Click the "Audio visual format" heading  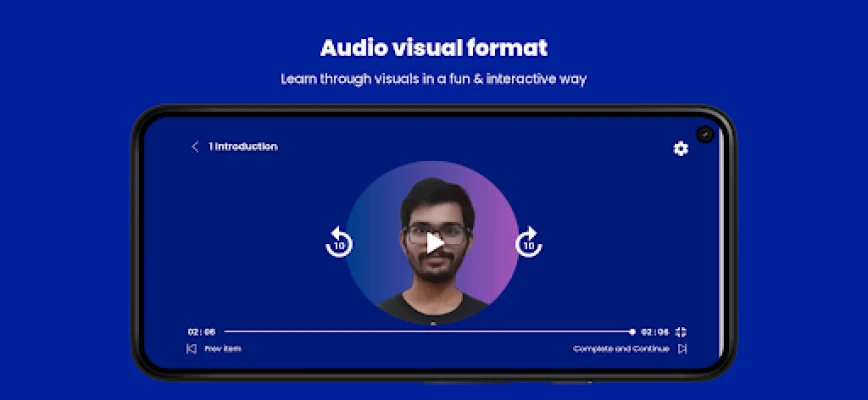click(x=434, y=48)
